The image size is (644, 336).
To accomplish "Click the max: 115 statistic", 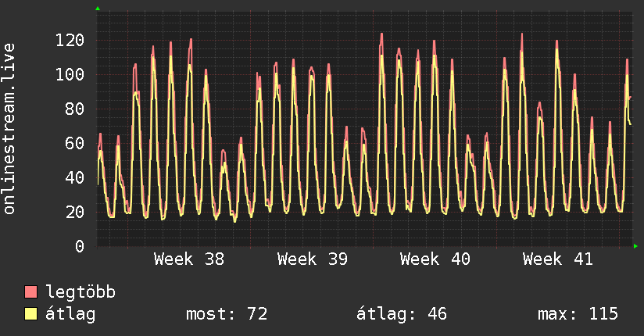I will click(x=578, y=314).
